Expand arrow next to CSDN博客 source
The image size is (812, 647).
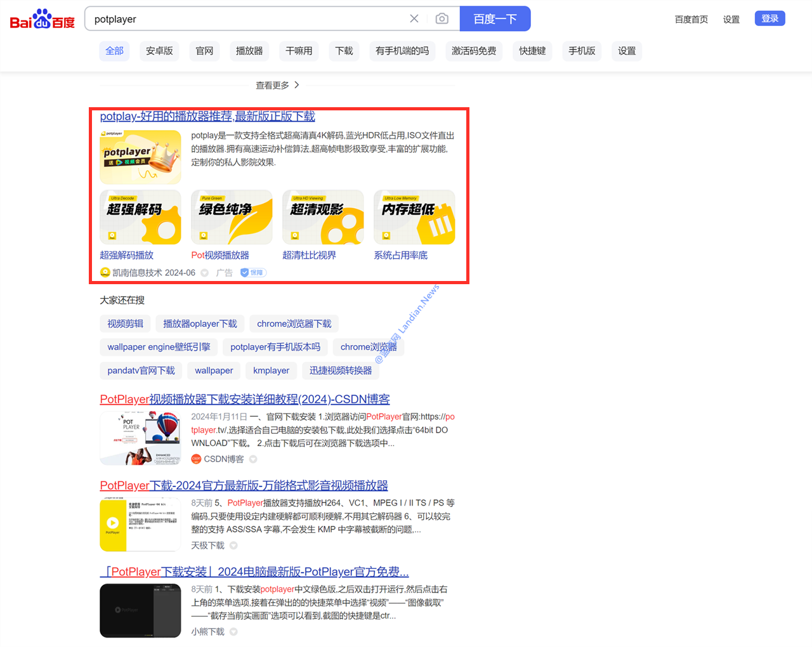tap(253, 459)
